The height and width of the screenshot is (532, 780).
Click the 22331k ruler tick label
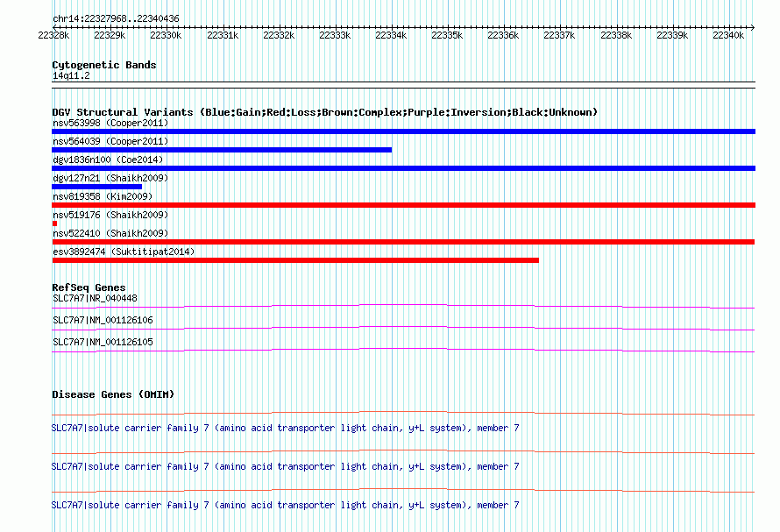point(223,35)
